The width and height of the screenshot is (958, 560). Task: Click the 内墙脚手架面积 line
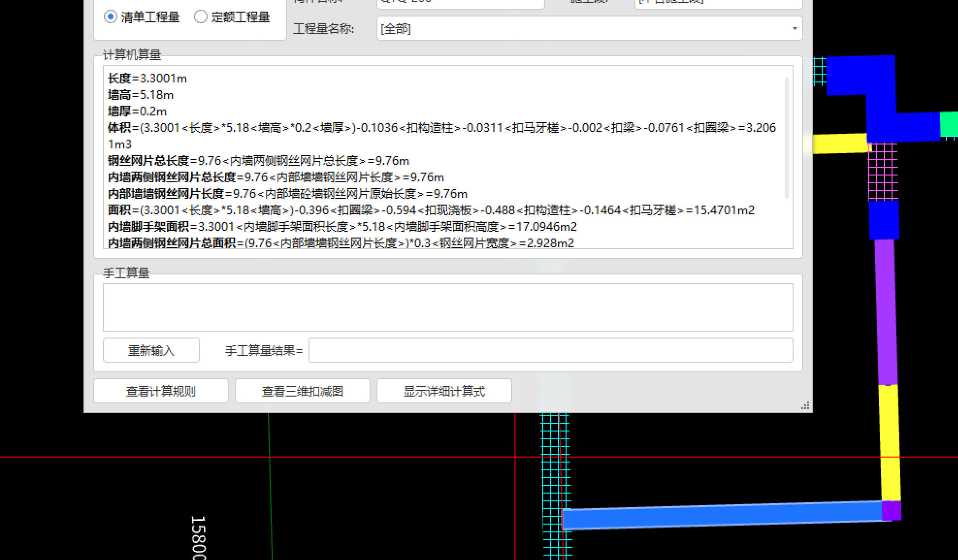(x=342, y=226)
